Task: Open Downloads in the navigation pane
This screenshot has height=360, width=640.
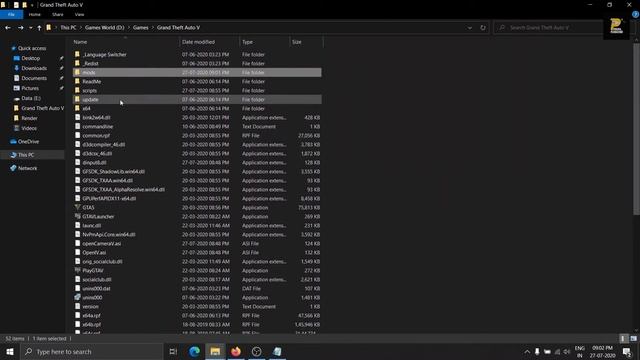Action: click(x=34, y=68)
